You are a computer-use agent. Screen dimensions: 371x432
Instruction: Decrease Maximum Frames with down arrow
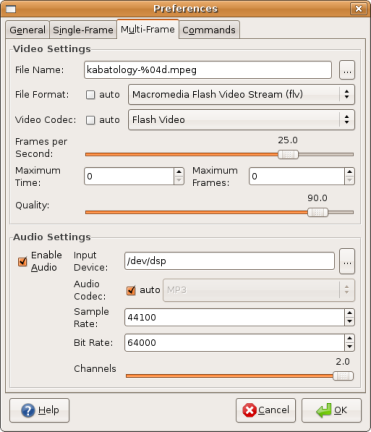tap(349, 180)
